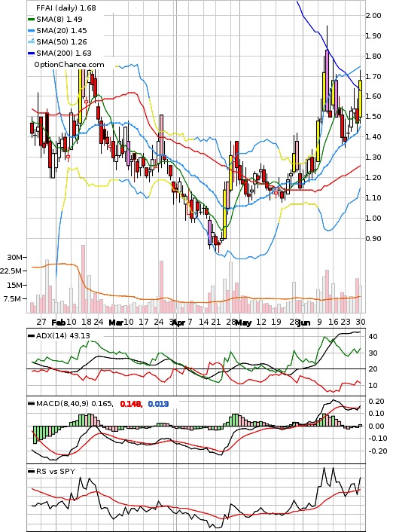Click the 7.5M volume axis label
Screen dimensions: 396x532
pos(14,299)
